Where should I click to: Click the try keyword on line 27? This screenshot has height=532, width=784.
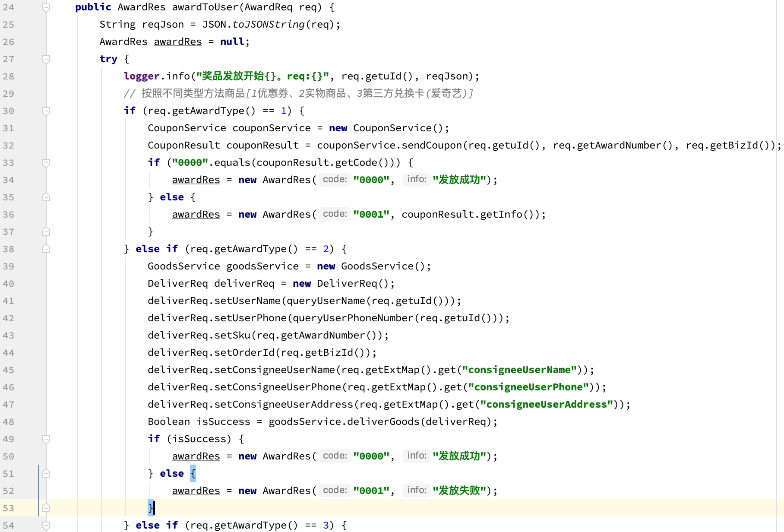point(108,59)
